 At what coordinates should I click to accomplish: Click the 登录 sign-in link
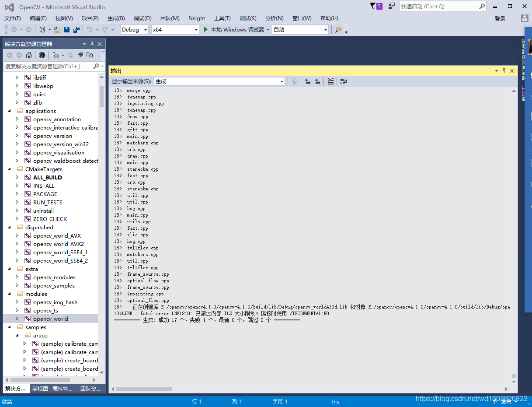click(500, 18)
